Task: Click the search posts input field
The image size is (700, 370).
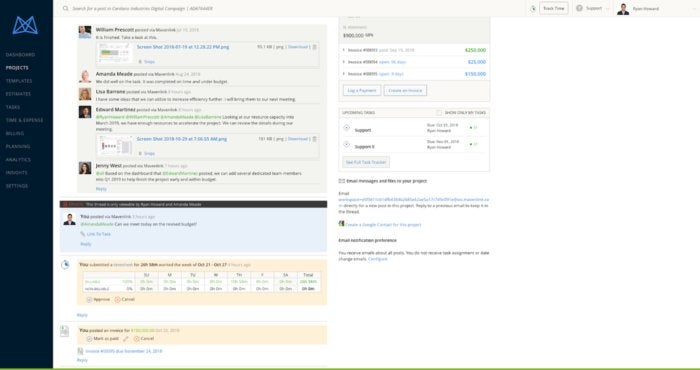Action: click(x=142, y=8)
